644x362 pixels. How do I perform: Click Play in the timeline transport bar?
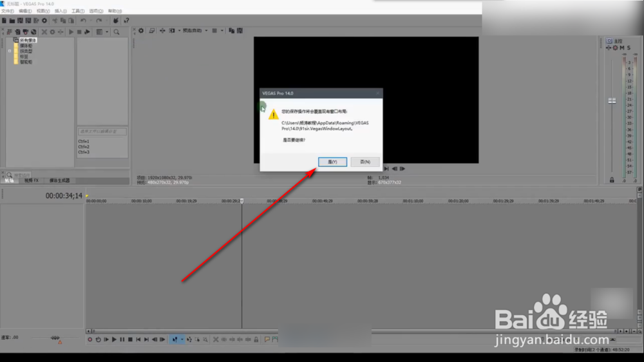[114, 339]
